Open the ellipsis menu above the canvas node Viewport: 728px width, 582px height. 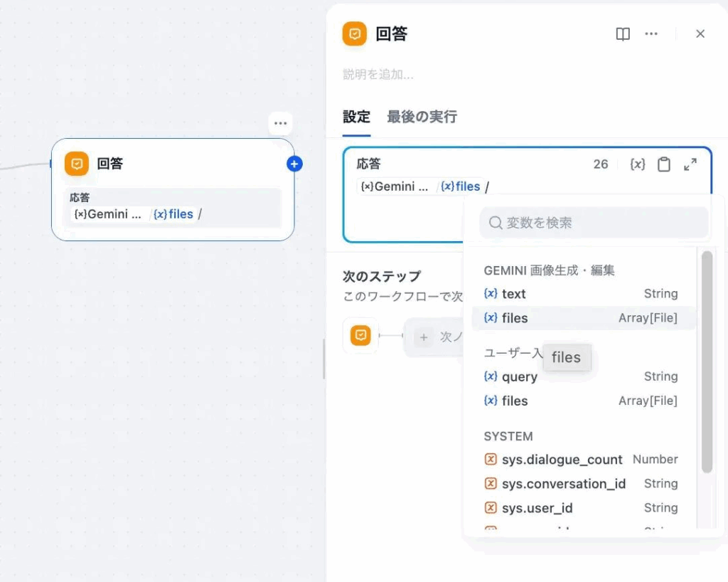[x=280, y=123]
